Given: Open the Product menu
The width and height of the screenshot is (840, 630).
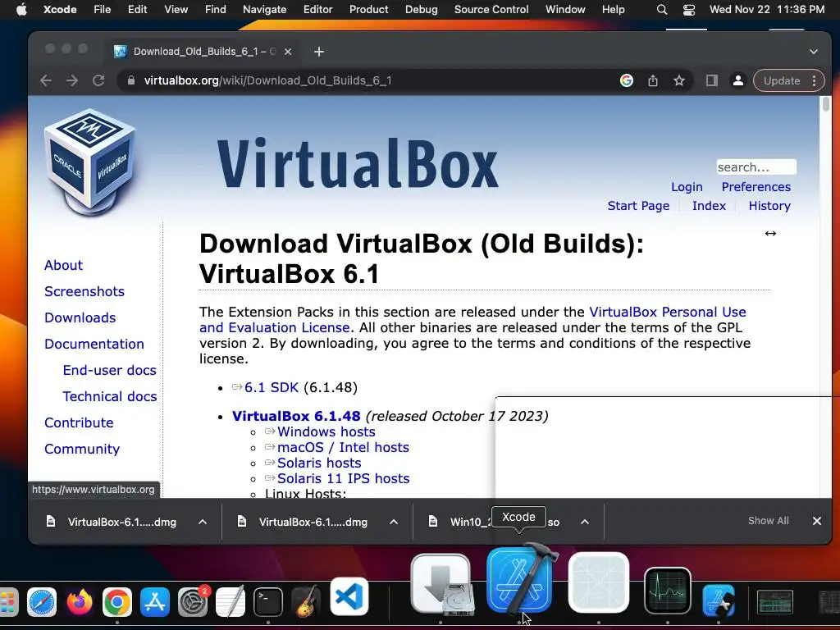Looking at the screenshot, I should [x=368, y=9].
